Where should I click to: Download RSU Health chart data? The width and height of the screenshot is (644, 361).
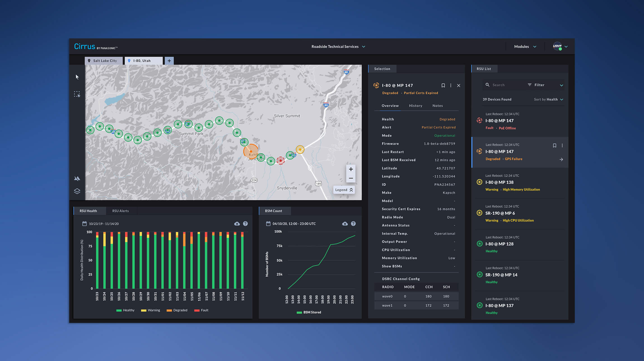pyautogui.click(x=237, y=223)
